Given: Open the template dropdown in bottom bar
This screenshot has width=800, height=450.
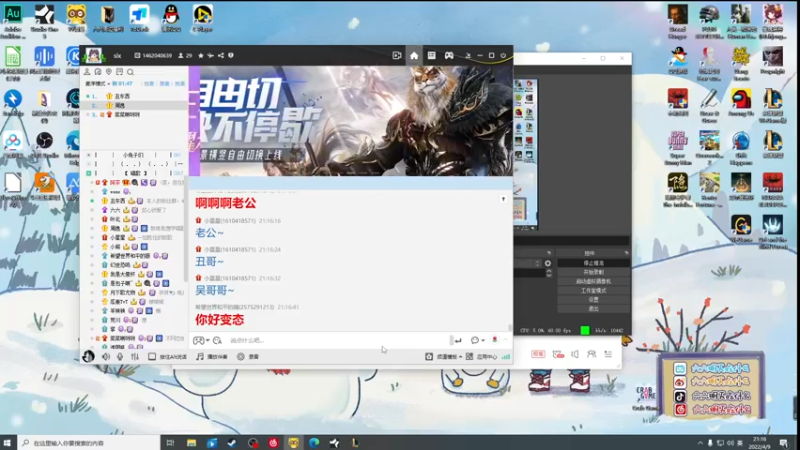Looking at the screenshot, I should click(x=444, y=357).
